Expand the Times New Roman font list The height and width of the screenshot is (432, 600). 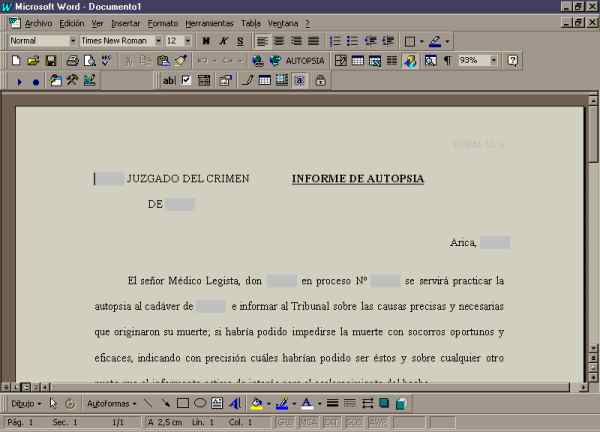point(157,41)
